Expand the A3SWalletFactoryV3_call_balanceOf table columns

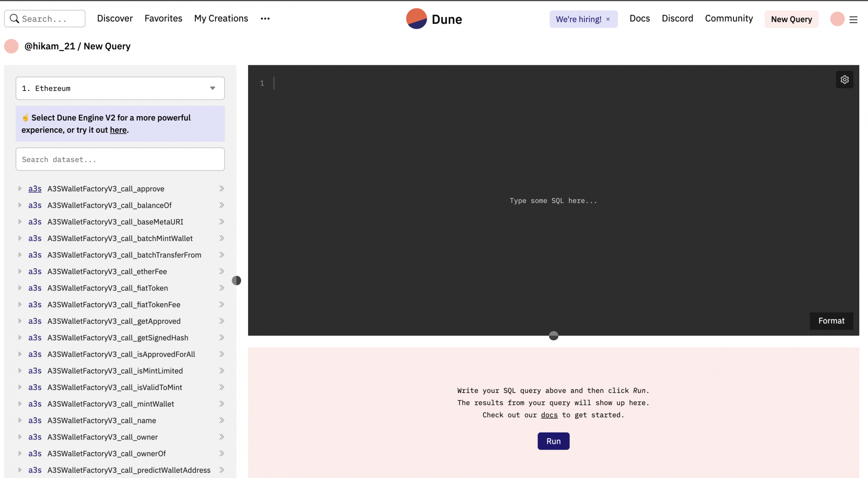tap(20, 205)
